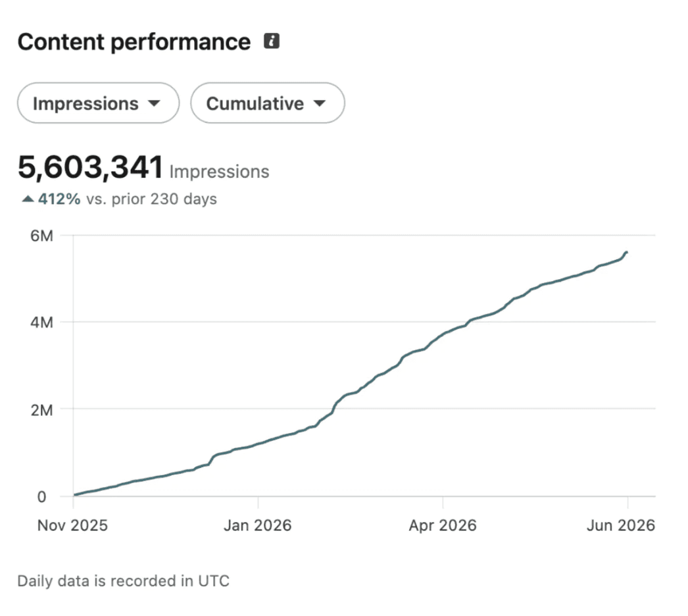Click the Impressions dropdown arrow caret
688x616 pixels.
coord(154,103)
